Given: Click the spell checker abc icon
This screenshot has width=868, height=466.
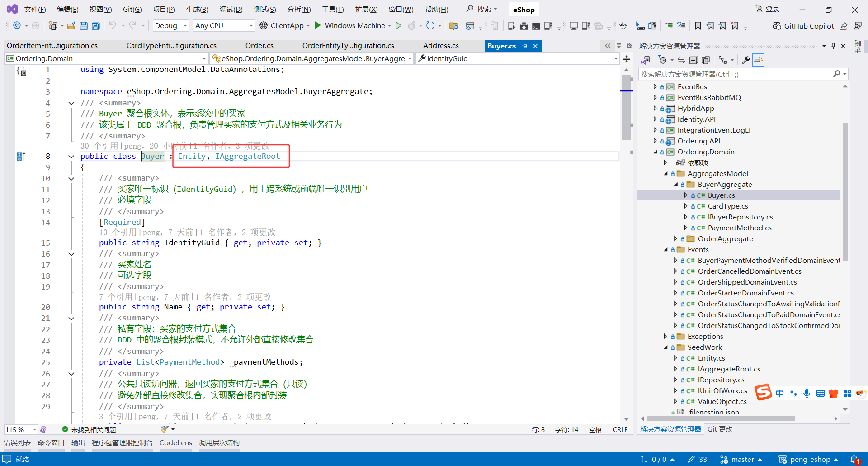Looking at the screenshot, I should (x=623, y=26).
